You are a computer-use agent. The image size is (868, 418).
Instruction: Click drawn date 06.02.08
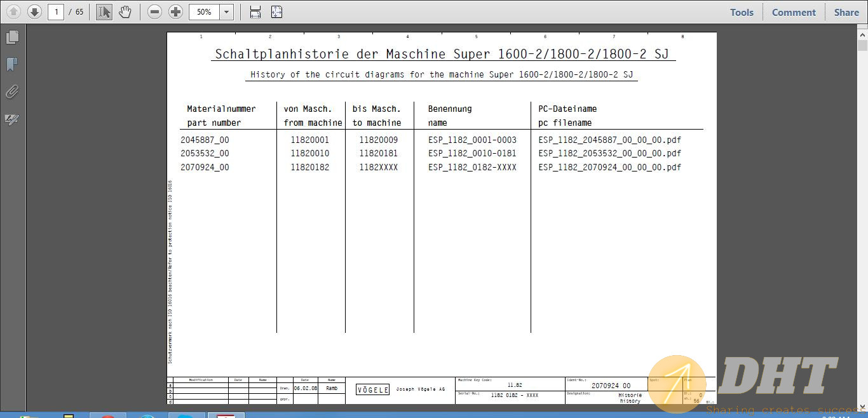click(305, 388)
